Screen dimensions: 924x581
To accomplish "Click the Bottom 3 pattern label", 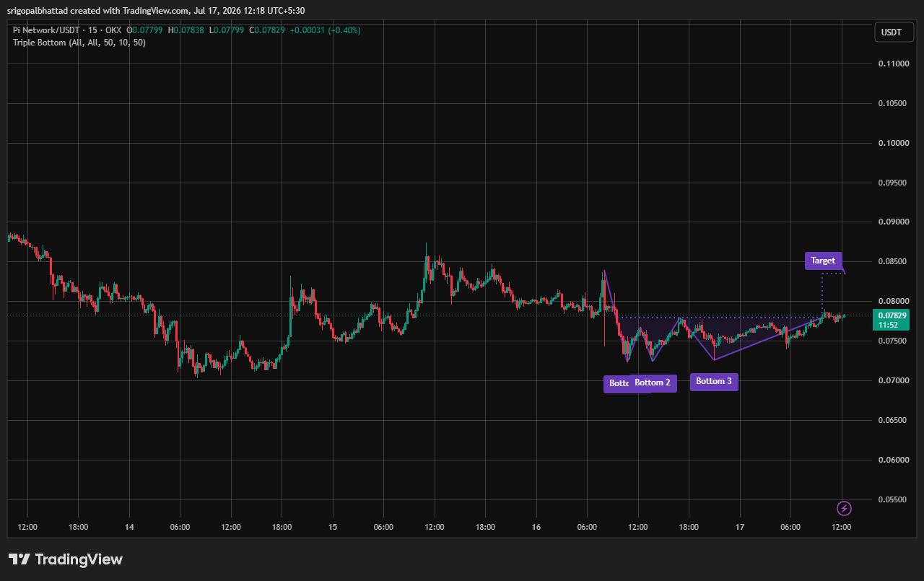I will (x=714, y=382).
